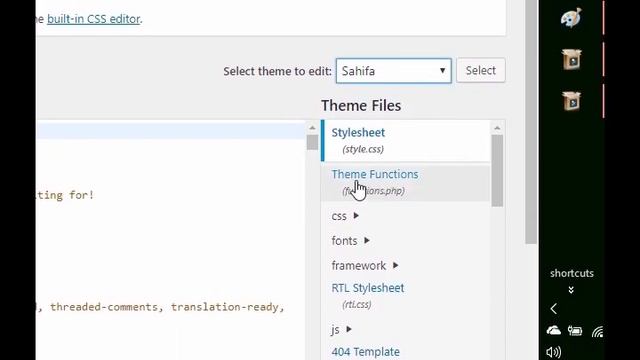Image resolution: width=640 pixels, height=360 pixels.
Task: Click the translation-ready text in the editor
Action: tap(224, 307)
